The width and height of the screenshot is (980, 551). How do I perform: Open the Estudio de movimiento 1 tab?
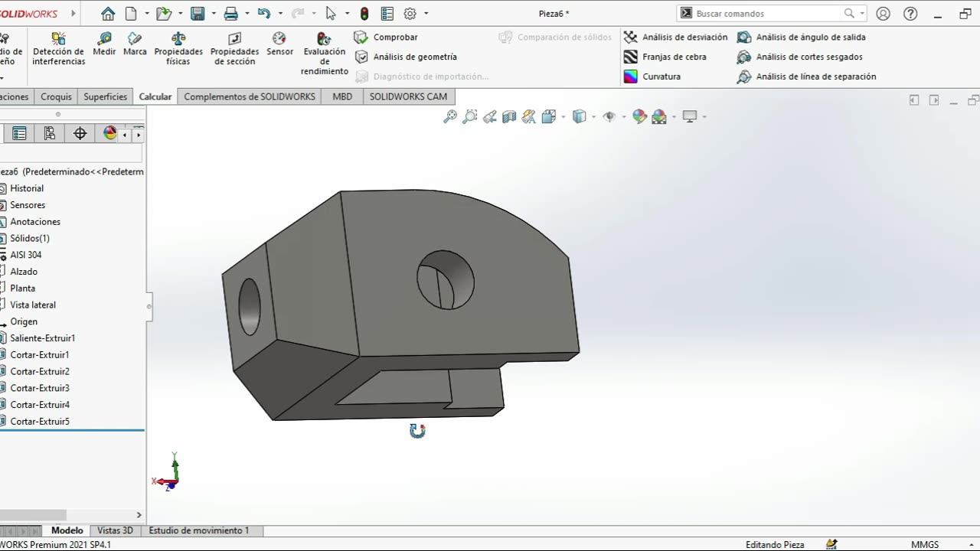[198, 530]
